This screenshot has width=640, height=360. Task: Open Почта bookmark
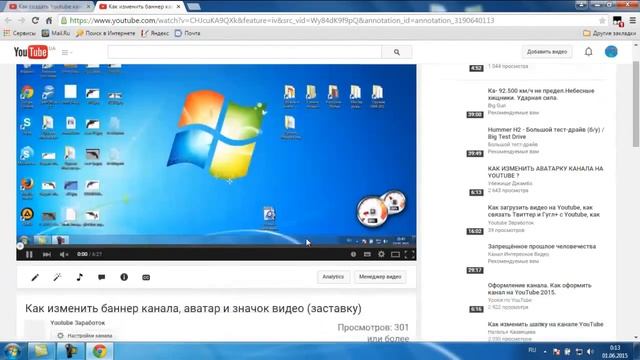tap(187, 33)
